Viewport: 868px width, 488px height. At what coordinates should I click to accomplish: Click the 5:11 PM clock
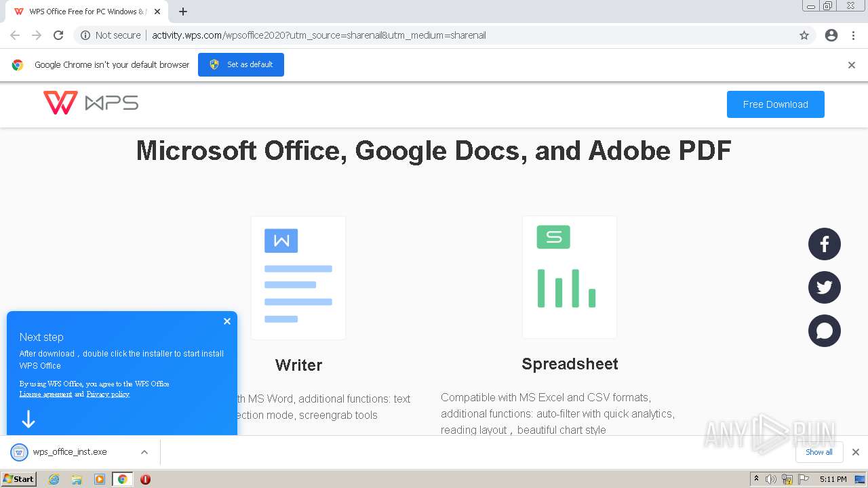tap(833, 479)
